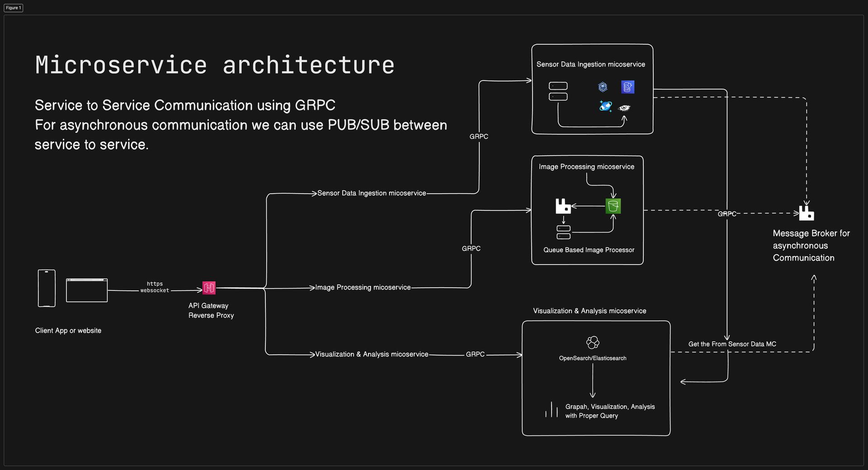Image resolution: width=868 pixels, height=470 pixels.
Task: Click the Queue Based Image Processor label
Action: point(588,250)
